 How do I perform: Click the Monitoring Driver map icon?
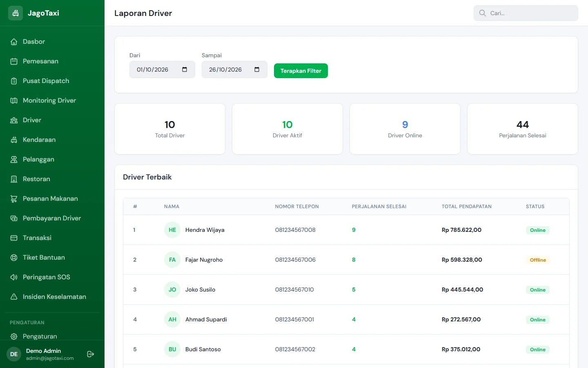point(14,101)
